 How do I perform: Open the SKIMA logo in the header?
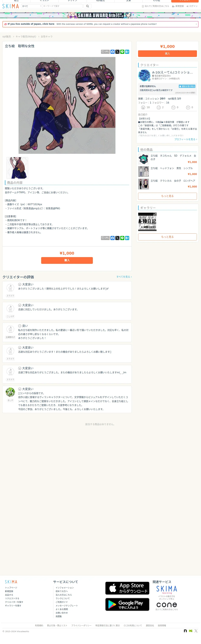pos(10,6)
